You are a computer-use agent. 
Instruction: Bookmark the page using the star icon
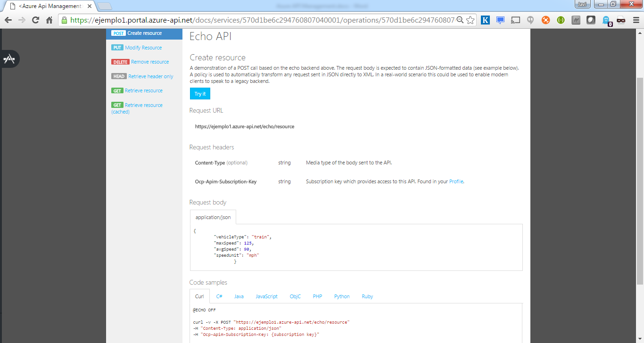tap(471, 20)
